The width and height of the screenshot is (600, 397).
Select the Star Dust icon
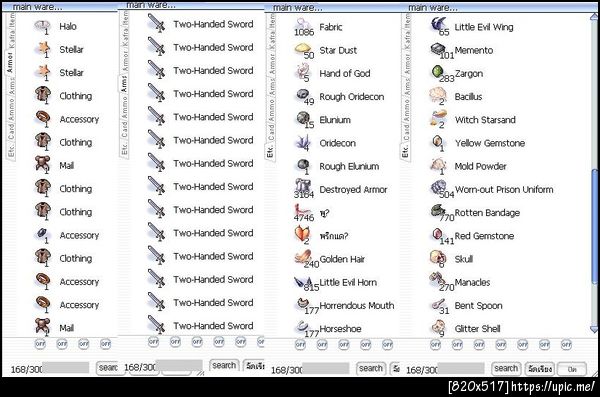coord(303,49)
